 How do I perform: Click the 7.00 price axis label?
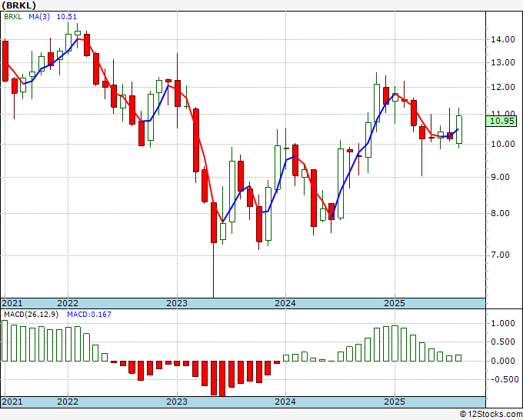(501, 255)
